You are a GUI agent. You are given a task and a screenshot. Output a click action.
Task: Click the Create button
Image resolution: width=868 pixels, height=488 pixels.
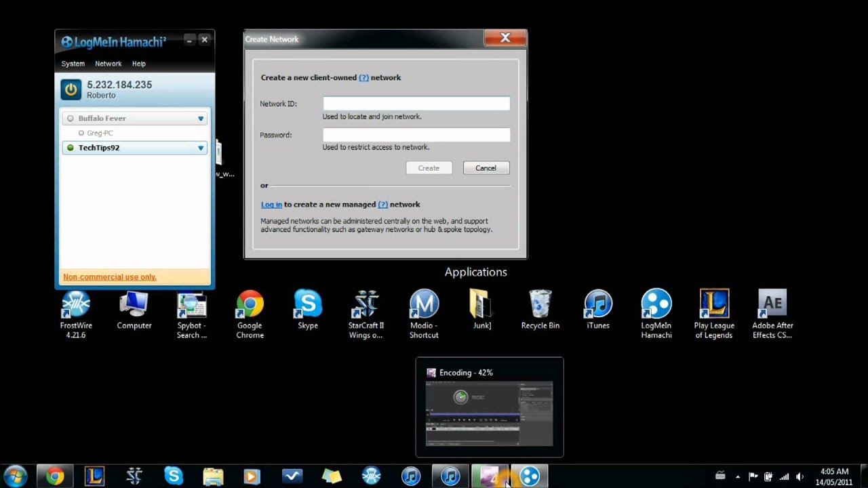429,168
